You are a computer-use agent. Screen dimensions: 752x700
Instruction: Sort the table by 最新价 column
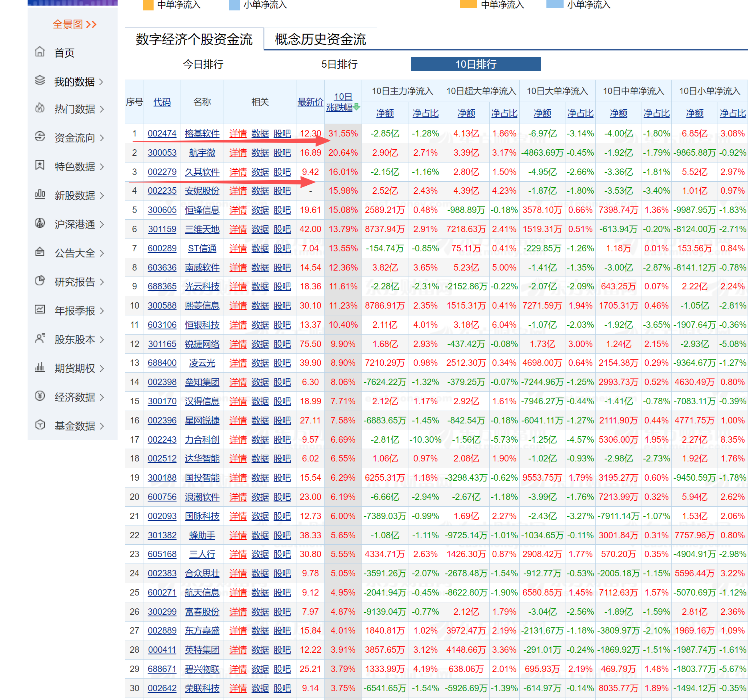pyautogui.click(x=310, y=102)
